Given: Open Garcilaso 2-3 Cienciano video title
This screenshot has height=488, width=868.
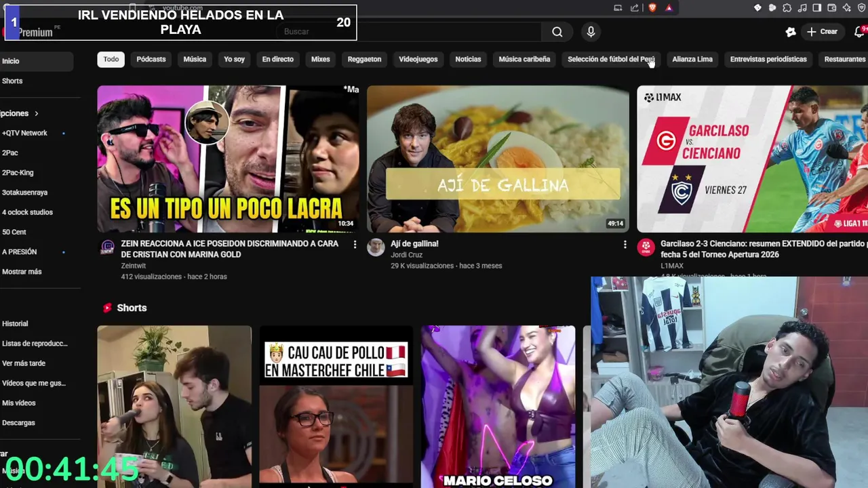Looking at the screenshot, I should tap(764, 249).
